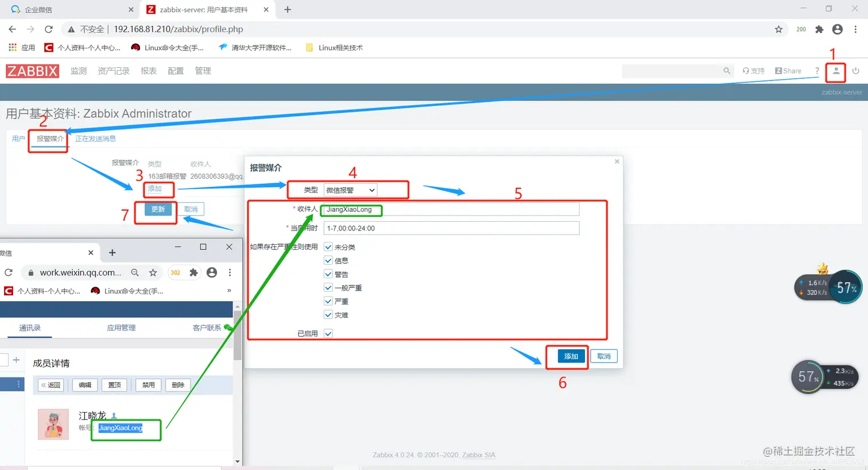
Task: Click the 江晓龙 member avatar
Action: (53, 424)
